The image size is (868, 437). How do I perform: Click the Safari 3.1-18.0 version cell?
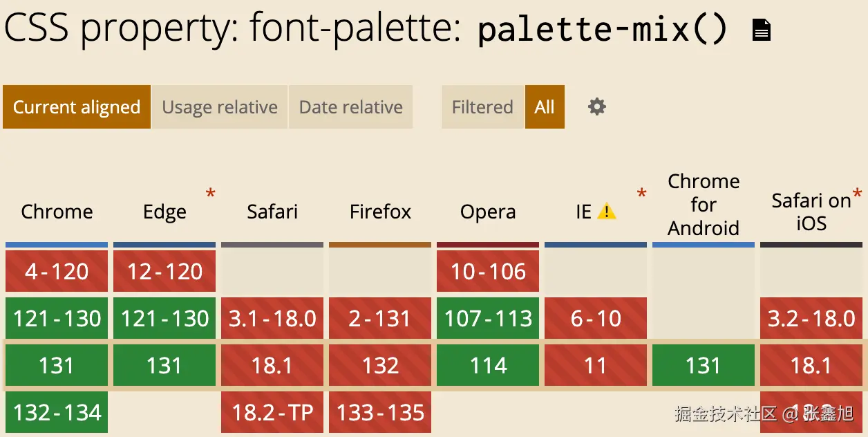click(x=272, y=318)
